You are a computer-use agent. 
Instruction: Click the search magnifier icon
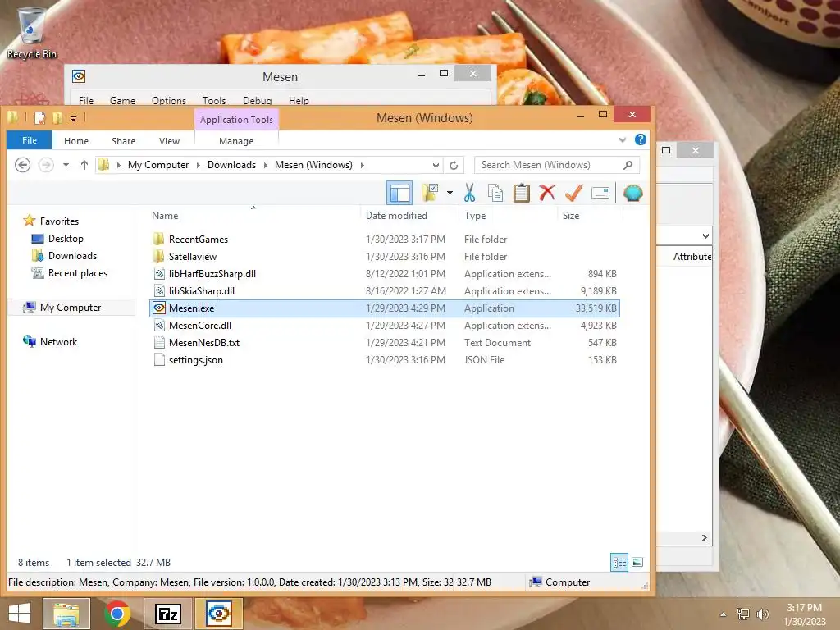(x=628, y=165)
